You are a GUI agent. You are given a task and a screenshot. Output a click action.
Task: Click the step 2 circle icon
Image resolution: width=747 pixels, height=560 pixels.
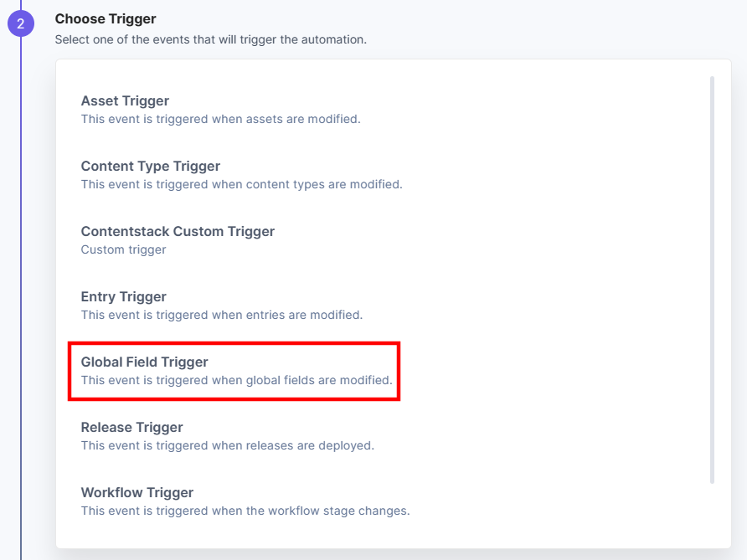(20, 23)
